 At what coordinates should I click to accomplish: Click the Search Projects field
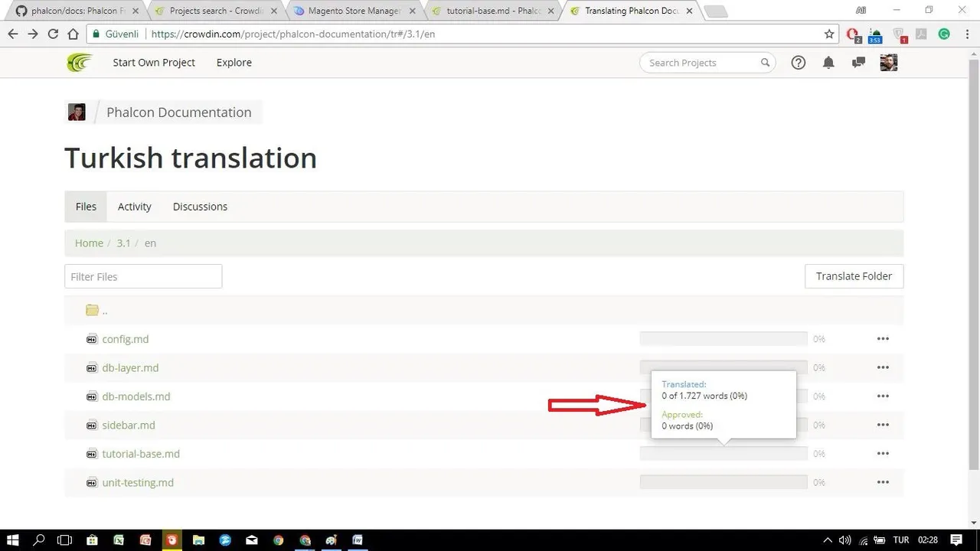tap(707, 63)
